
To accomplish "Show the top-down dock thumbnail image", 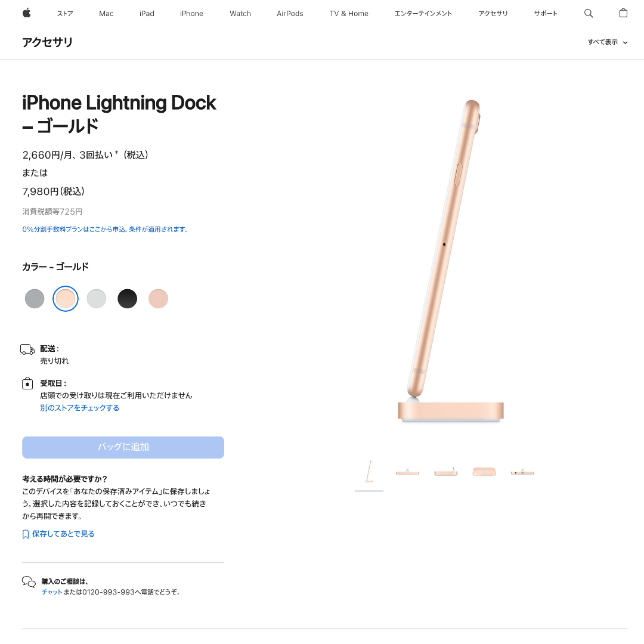I will [x=484, y=472].
